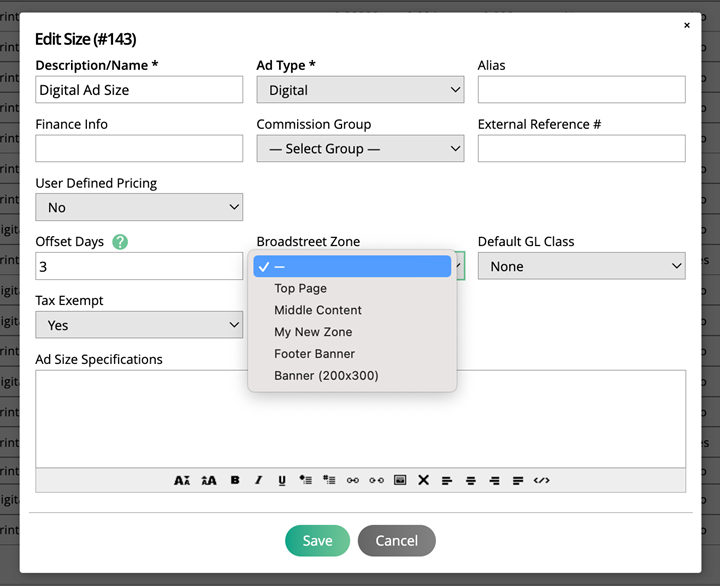The width and height of the screenshot is (720, 586).
Task: Open the HTML source code view
Action: (x=541, y=480)
